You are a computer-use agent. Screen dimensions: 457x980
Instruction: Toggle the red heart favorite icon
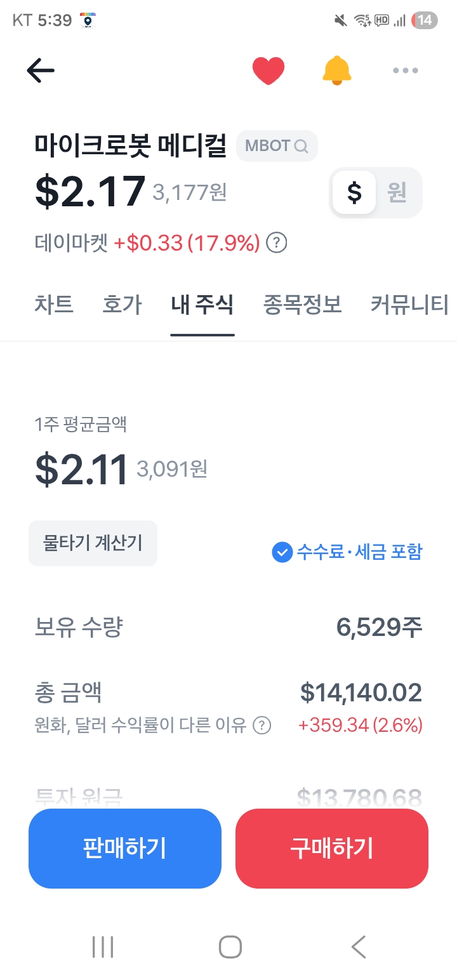[x=268, y=70]
